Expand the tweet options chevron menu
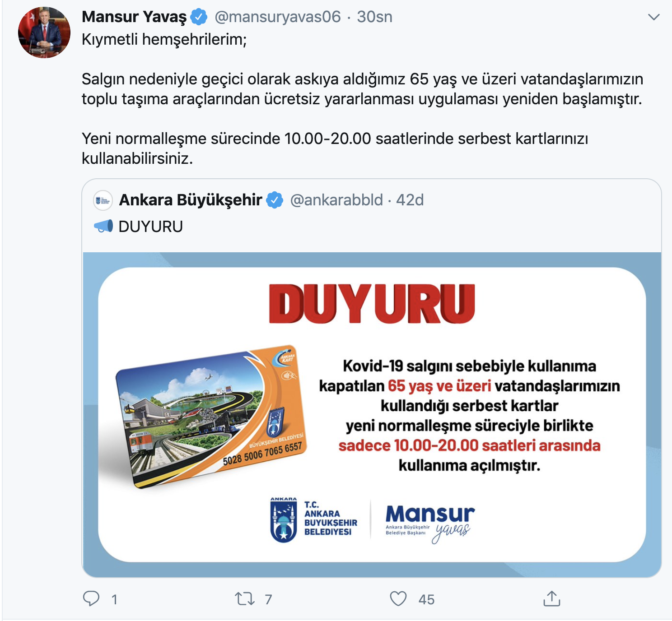This screenshot has height=621, width=672. (653, 17)
